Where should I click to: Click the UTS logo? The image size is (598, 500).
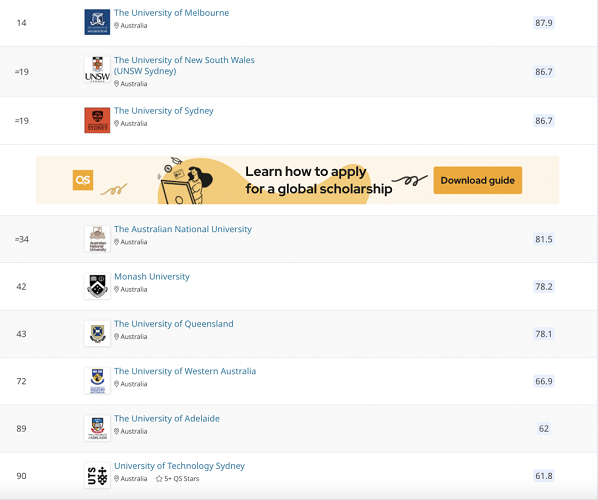97,475
